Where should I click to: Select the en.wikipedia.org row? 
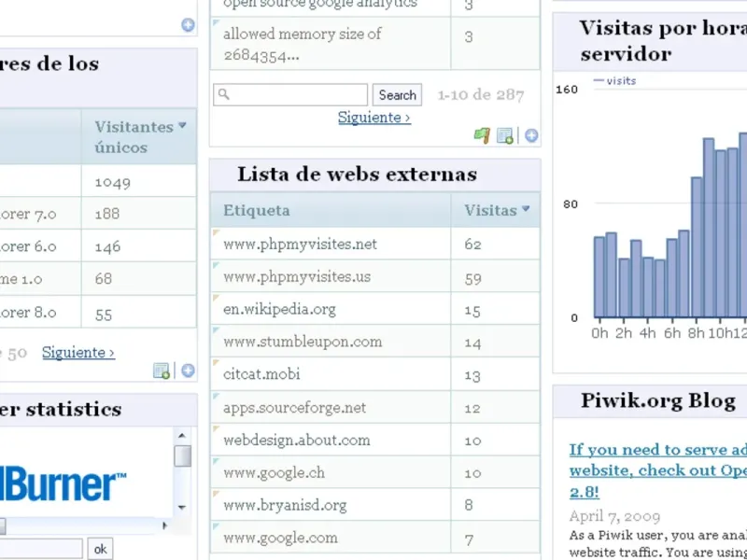point(375,309)
